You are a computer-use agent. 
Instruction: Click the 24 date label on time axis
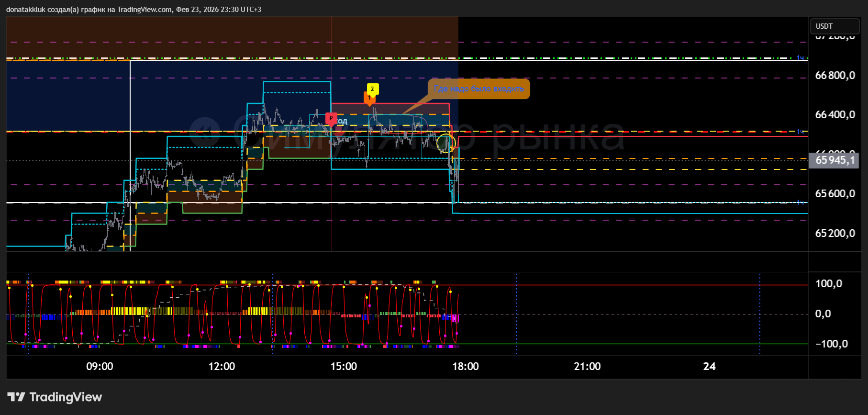click(x=709, y=367)
